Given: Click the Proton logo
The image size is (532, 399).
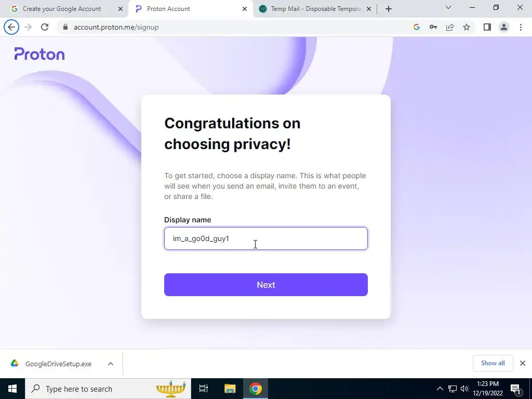Looking at the screenshot, I should pos(39,54).
